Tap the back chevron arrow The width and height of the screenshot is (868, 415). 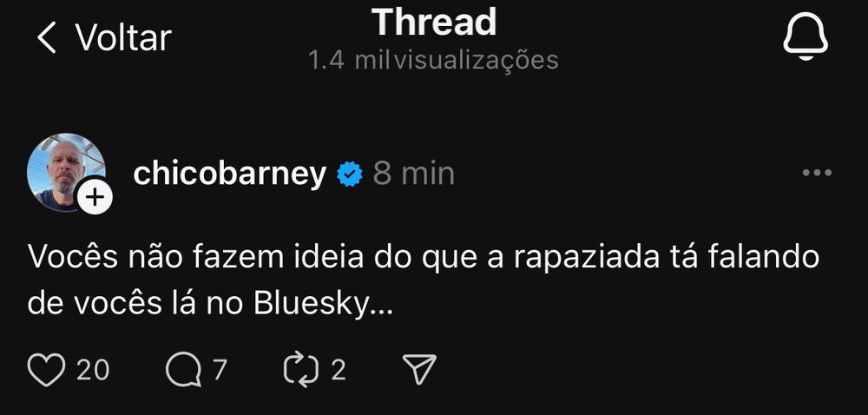coord(47,37)
